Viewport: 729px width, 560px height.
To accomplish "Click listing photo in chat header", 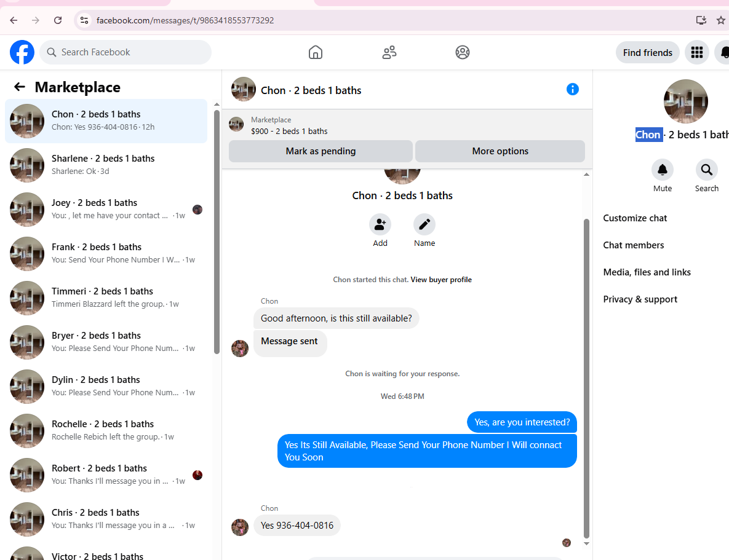I will 244,89.
